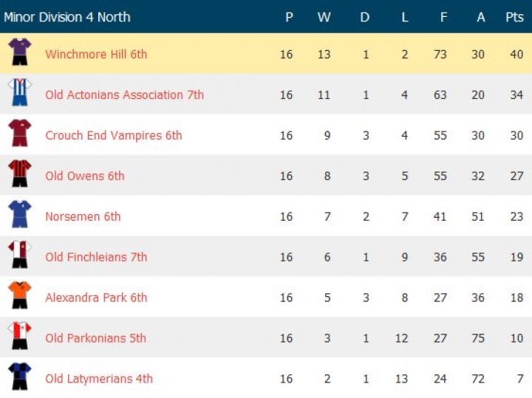Click Old Latymerians dark blue kit icon

(19, 377)
